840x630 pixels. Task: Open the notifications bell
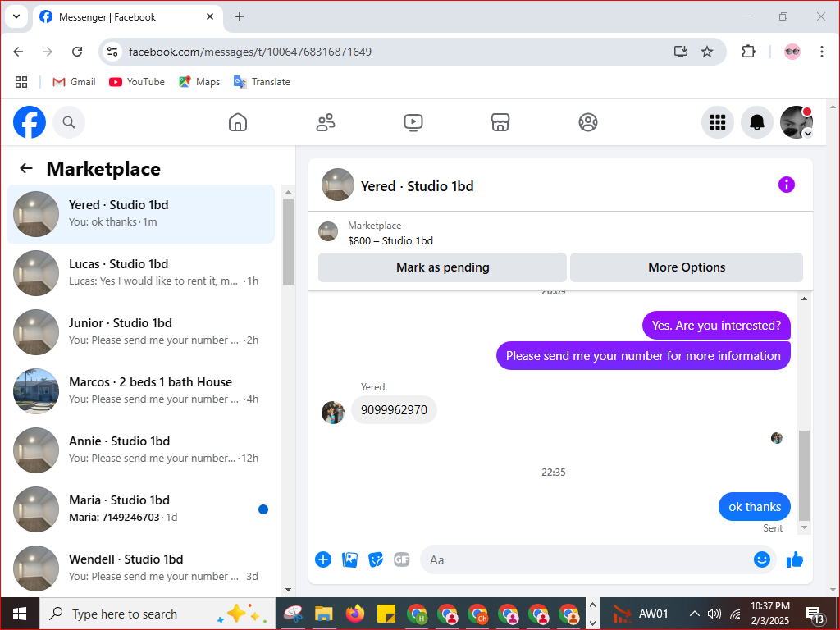point(756,122)
